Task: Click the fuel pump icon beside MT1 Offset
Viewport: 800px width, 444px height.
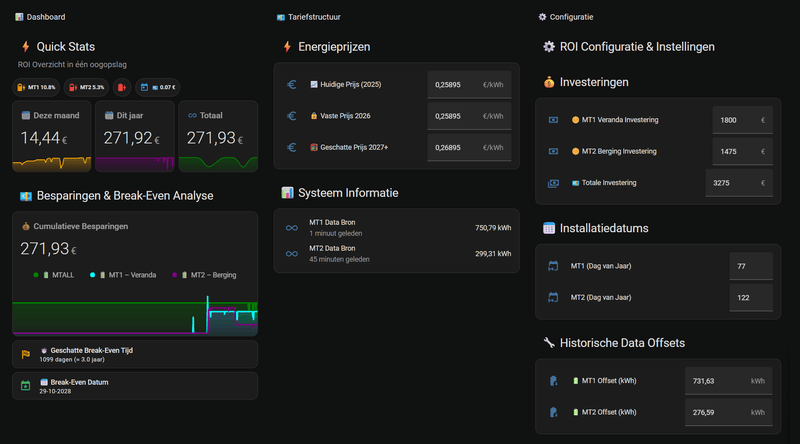Action: (552, 381)
